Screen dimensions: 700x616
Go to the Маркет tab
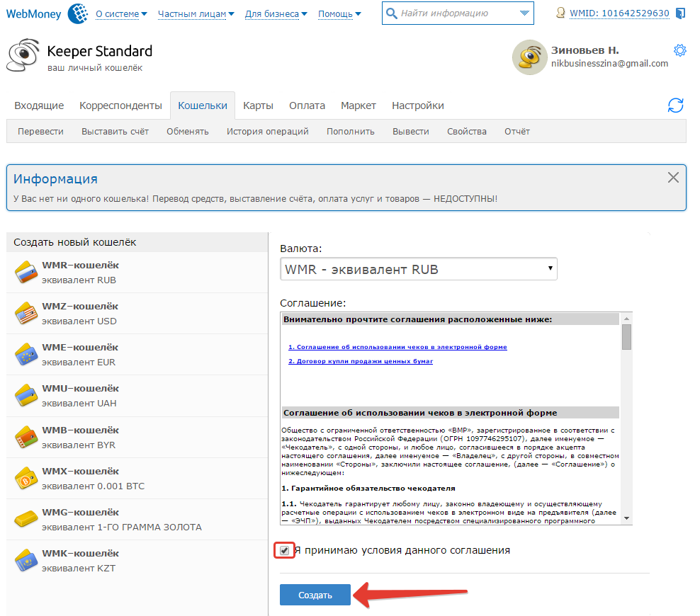pos(359,105)
